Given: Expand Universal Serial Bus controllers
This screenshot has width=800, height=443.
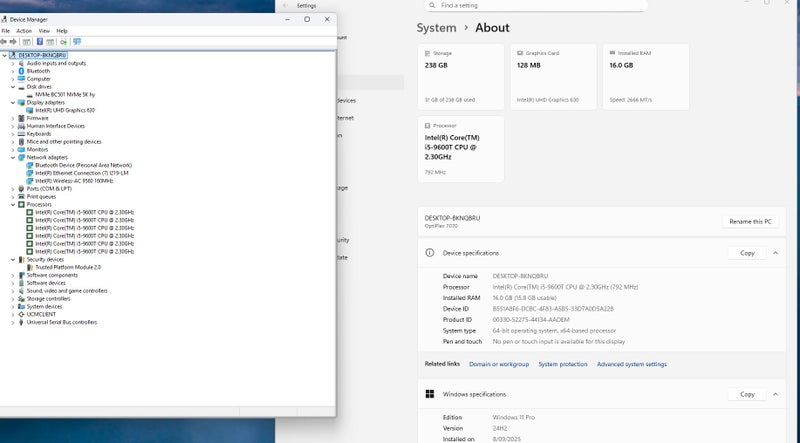Looking at the screenshot, I should (13, 322).
